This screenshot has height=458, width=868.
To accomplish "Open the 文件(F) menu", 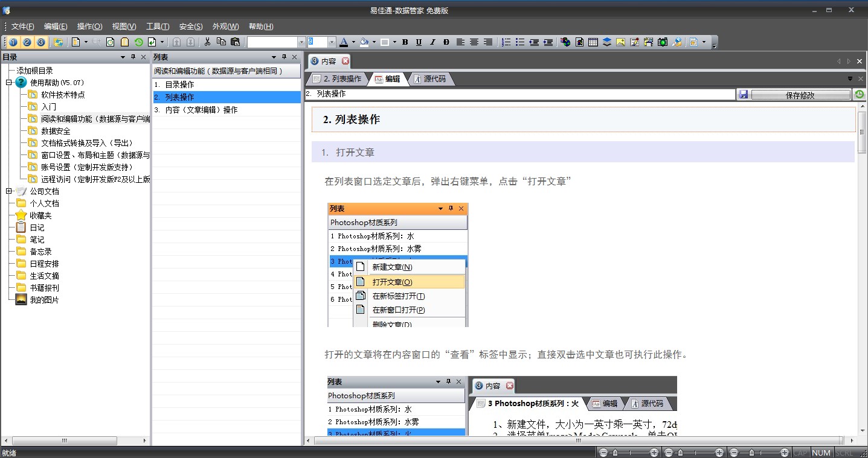I will pos(23,27).
